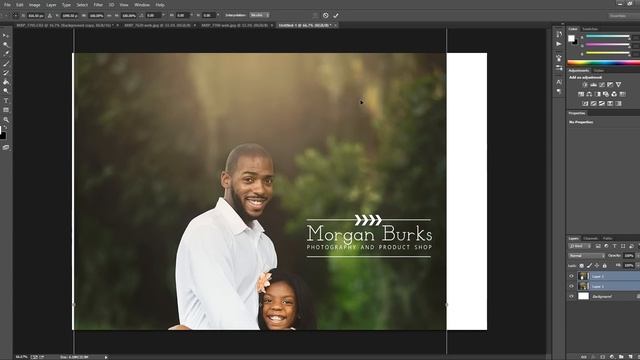Add an Invert adjustment

(x=585, y=103)
